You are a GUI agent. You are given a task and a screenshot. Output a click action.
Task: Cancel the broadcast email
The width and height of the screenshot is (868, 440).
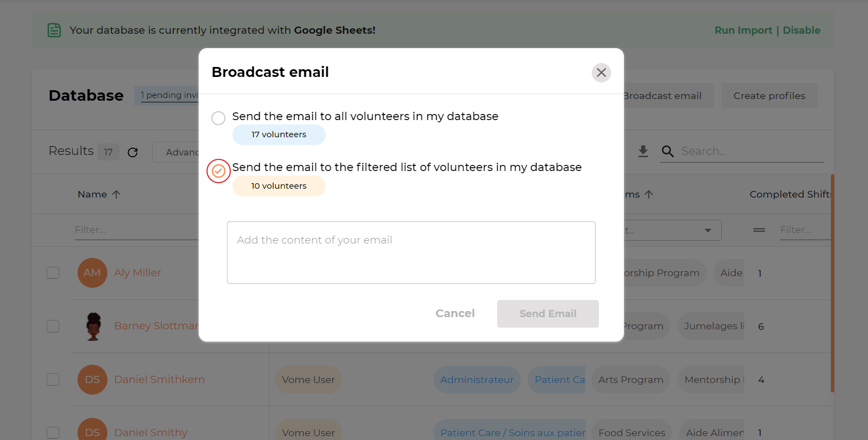pyautogui.click(x=455, y=314)
